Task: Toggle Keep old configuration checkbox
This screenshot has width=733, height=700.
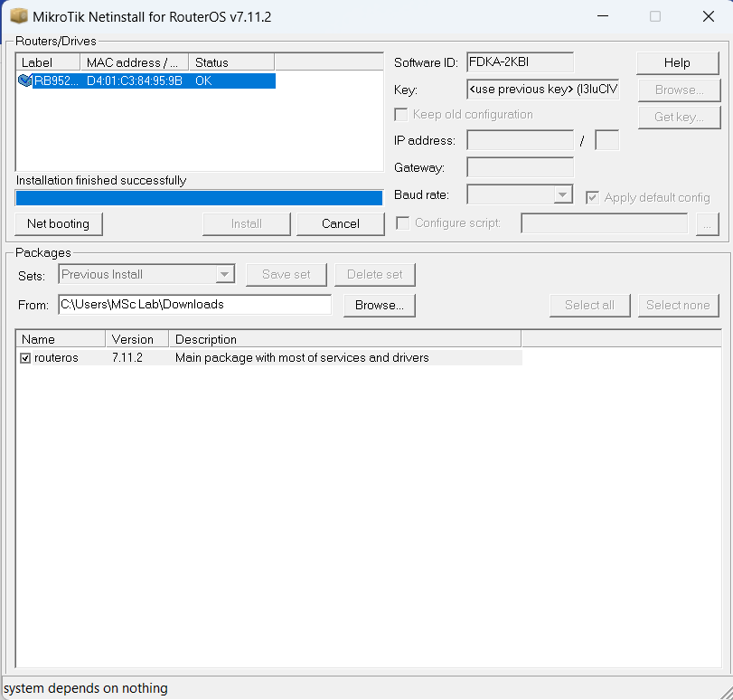Action: 401,115
